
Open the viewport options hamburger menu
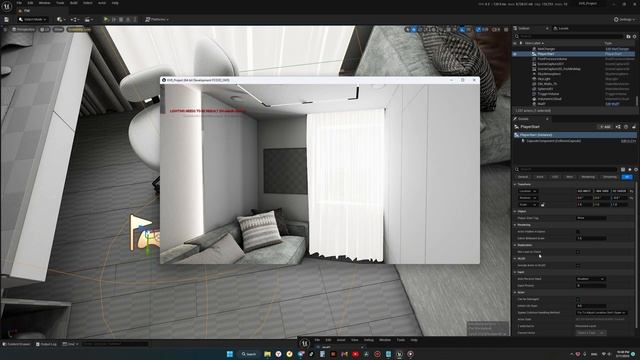pos(5,29)
